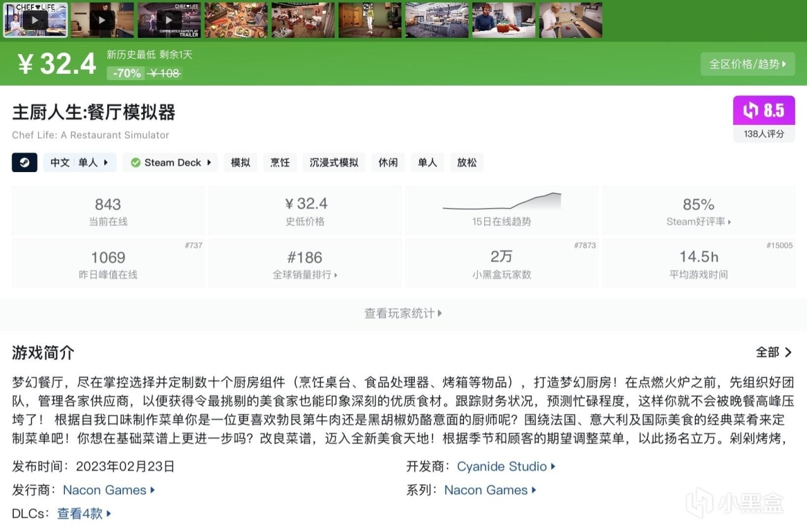Expand the 中文 单人 language dropdown
Screen dimensions: 807x532
click(x=79, y=163)
